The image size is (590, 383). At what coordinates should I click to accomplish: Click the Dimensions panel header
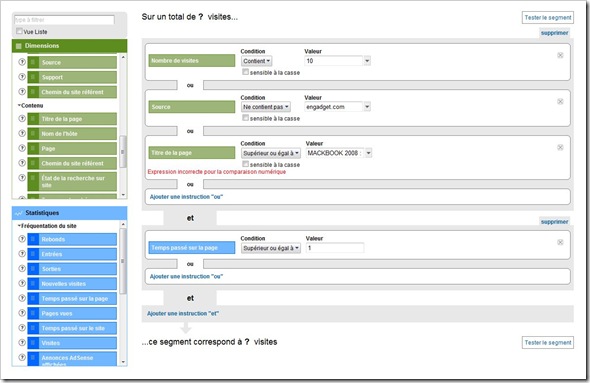(x=70, y=46)
